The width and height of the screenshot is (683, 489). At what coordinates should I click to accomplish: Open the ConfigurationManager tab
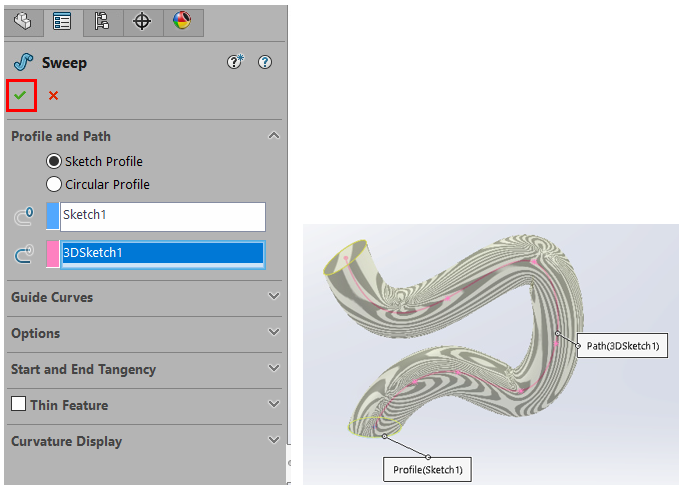(x=102, y=21)
